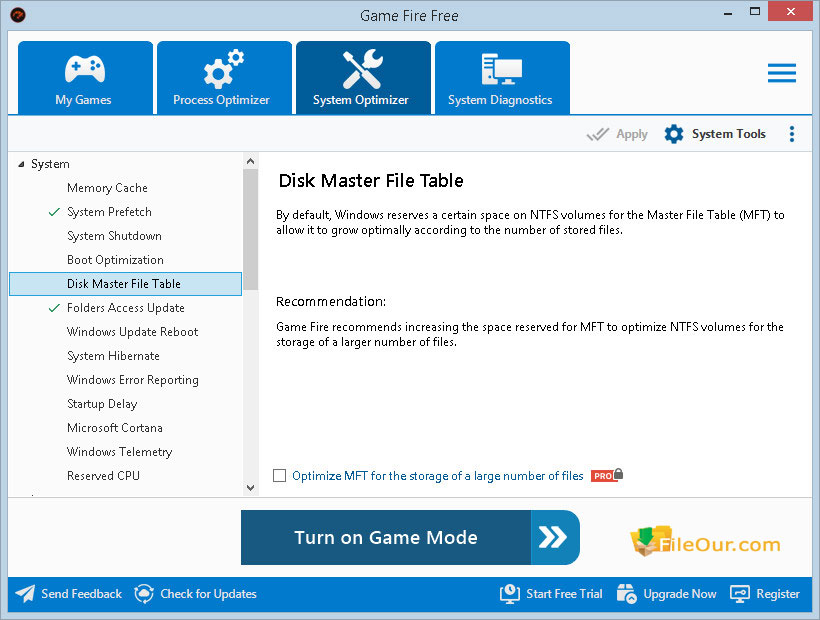Click the green checkmark beside System Prefetch
This screenshot has height=620, width=820.
click(x=54, y=212)
